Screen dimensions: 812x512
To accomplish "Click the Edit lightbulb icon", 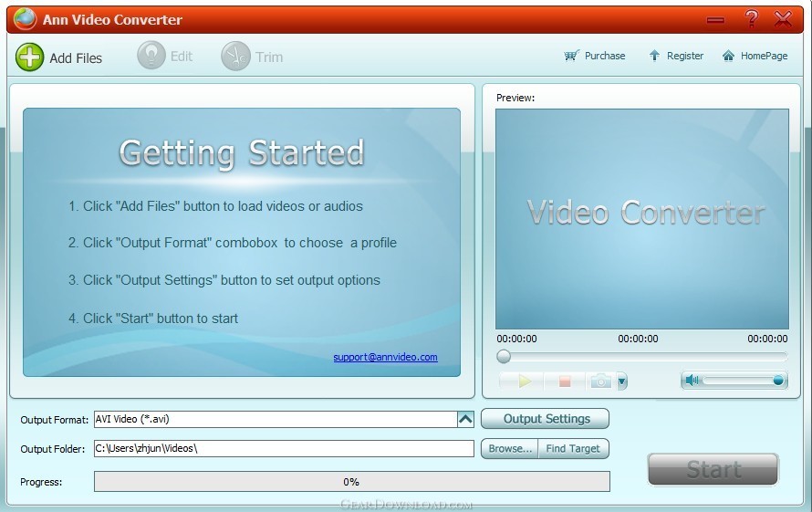I will pyautogui.click(x=151, y=55).
